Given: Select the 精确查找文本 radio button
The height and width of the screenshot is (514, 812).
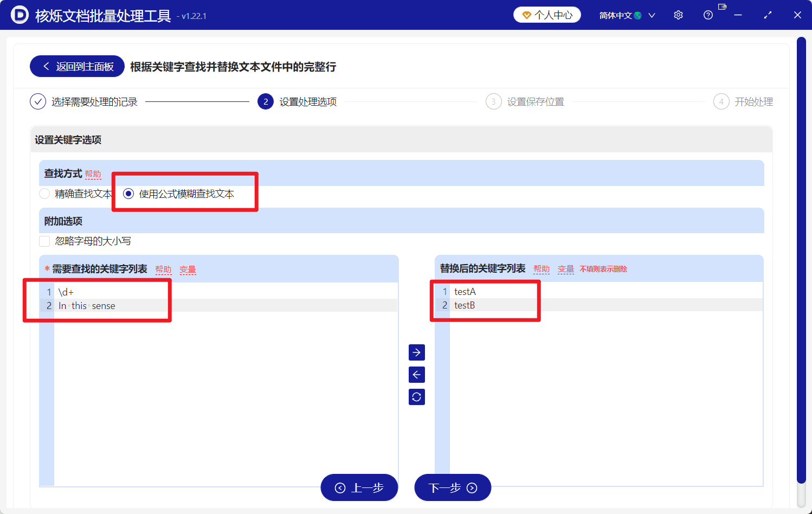Looking at the screenshot, I should [44, 194].
